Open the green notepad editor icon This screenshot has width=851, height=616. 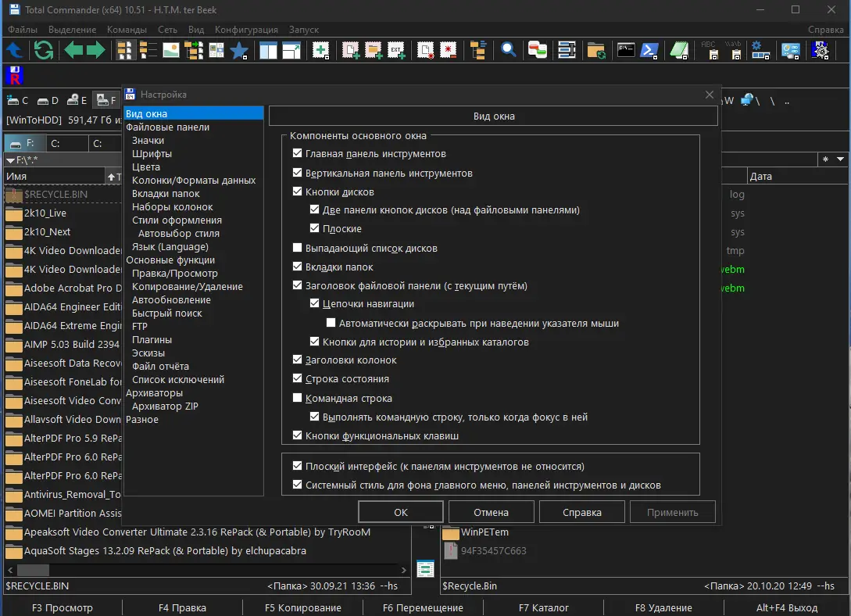(x=678, y=49)
